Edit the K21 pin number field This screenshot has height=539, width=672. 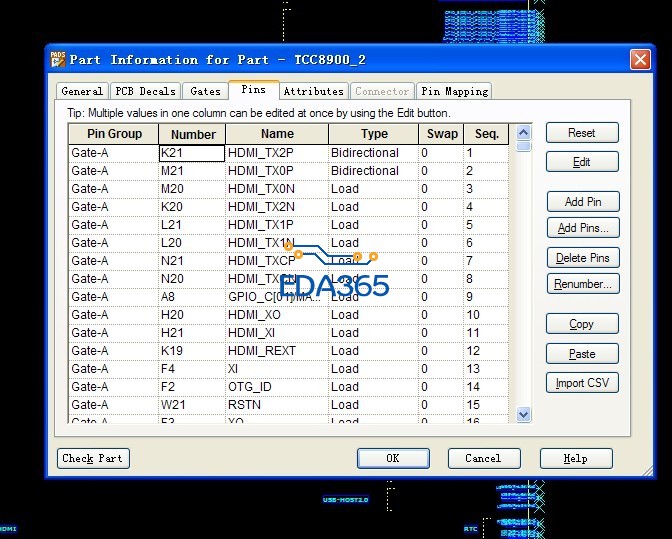192,153
